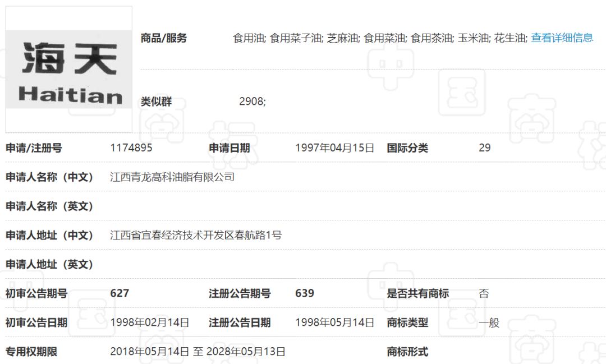Click the 是否共有商标 label
Image resolution: width=606 pixels, height=364 pixels.
coord(418,293)
